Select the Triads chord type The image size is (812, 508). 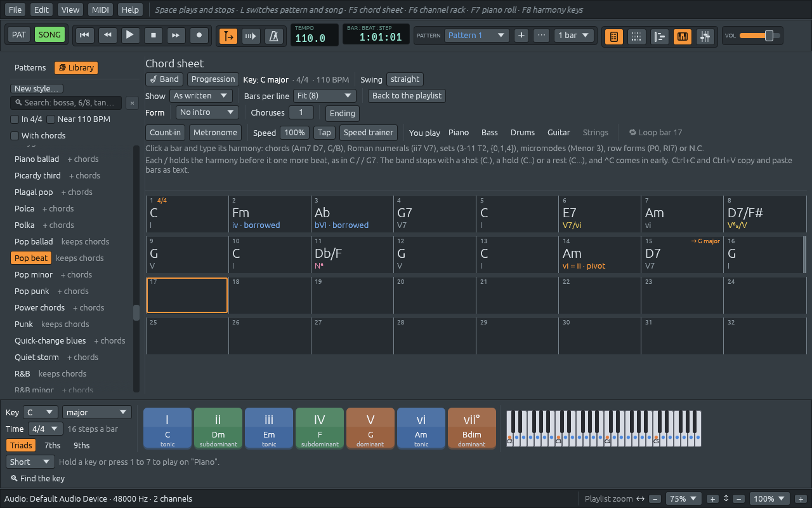(21, 445)
